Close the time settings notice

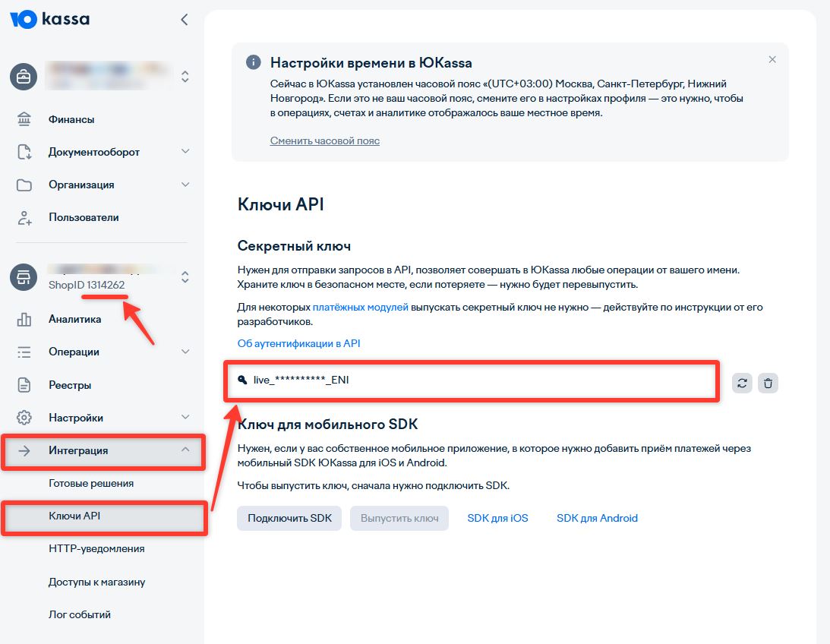tap(772, 59)
